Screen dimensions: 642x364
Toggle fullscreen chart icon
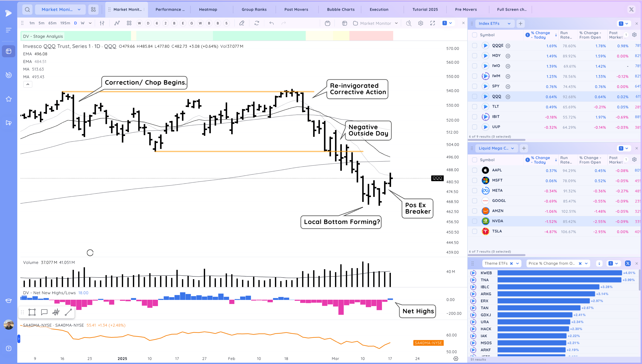pos(432,23)
